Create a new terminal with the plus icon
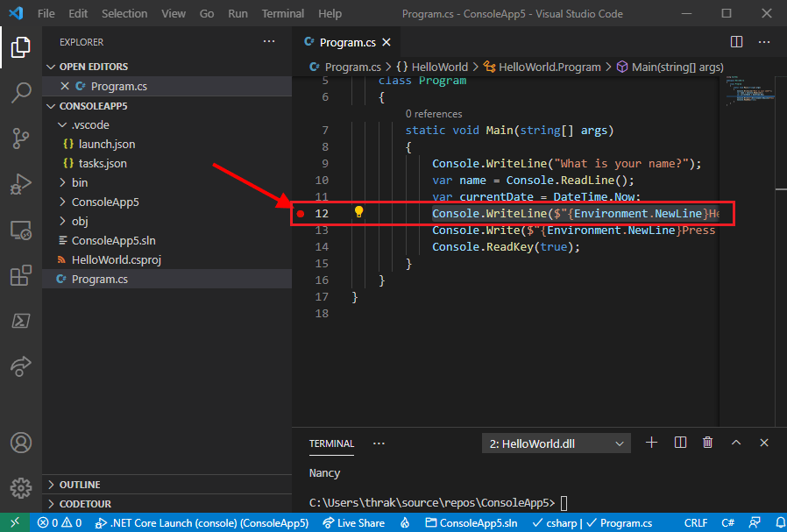The width and height of the screenshot is (787, 532). pos(651,443)
